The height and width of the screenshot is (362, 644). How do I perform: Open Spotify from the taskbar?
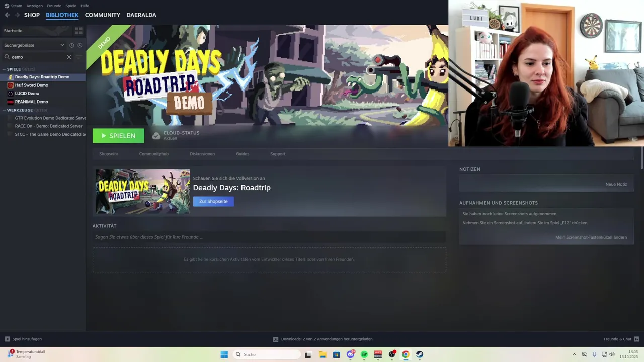(364, 354)
